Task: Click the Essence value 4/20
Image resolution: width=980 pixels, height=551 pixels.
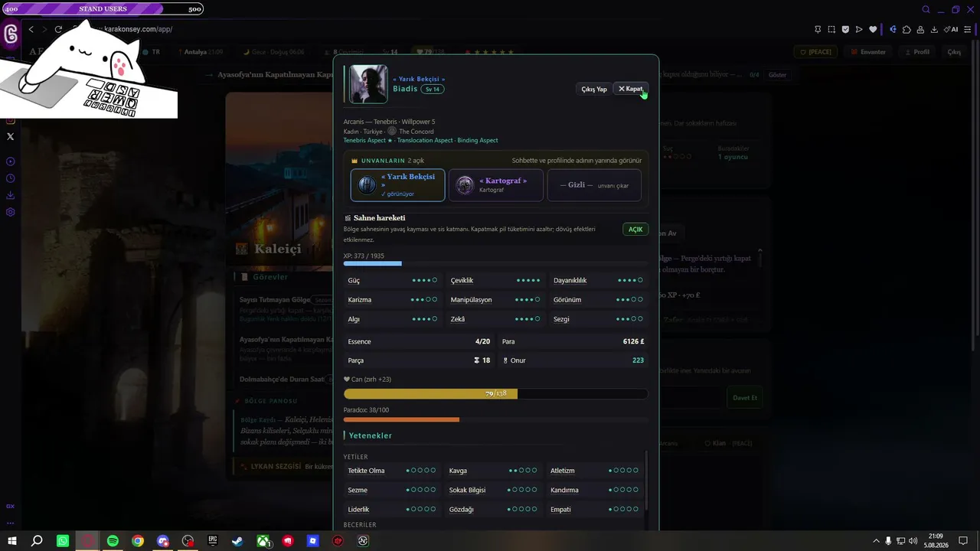Action: [x=482, y=341]
